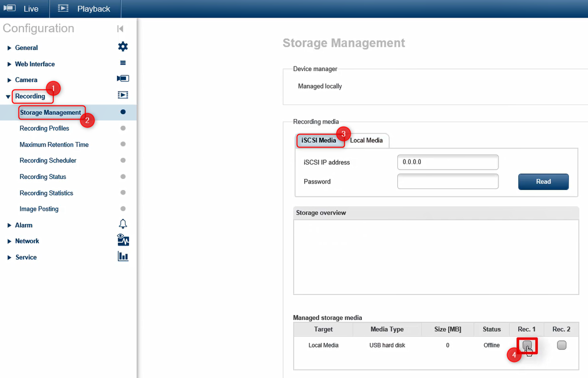Click the Web Interface menu icon

123,63
